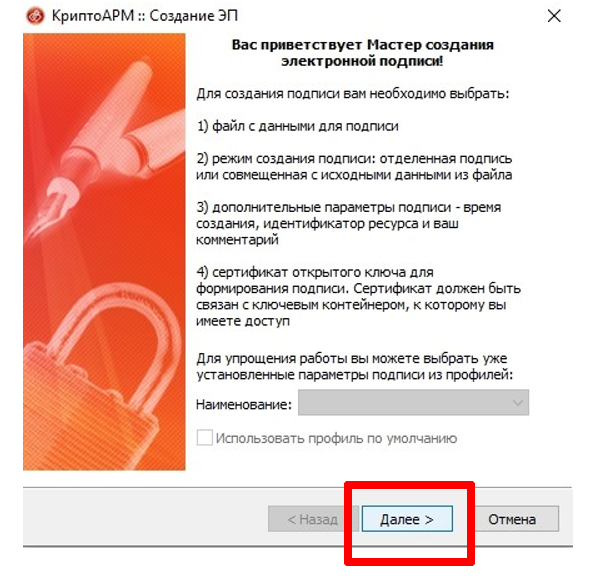
Task: Proceed with the Далее > button
Action: coord(407,519)
